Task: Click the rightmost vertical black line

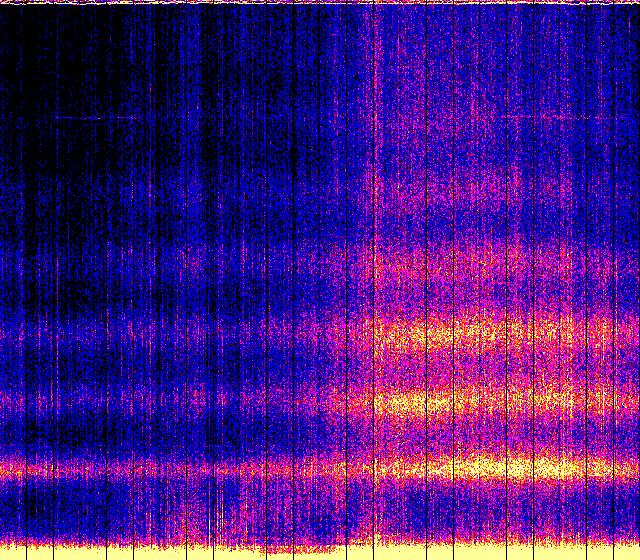Action: coord(613,280)
